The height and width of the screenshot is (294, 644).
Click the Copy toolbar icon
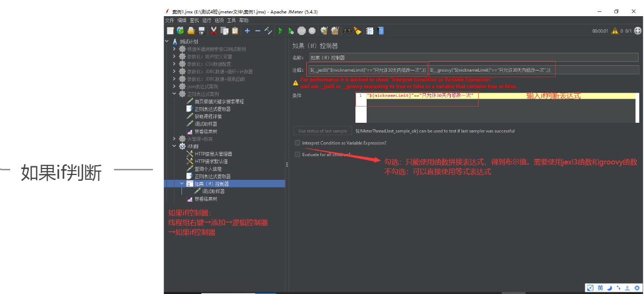224,30
